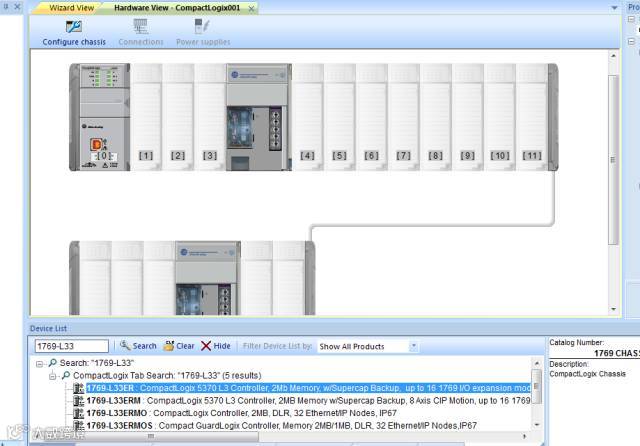640x446 pixels.
Task: Select empty chassis slot 6
Action: (371, 117)
